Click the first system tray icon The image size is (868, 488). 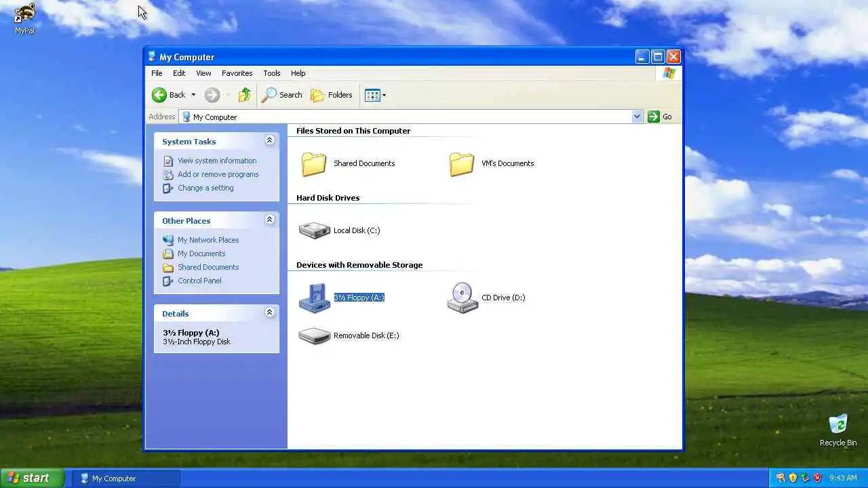[x=781, y=478]
